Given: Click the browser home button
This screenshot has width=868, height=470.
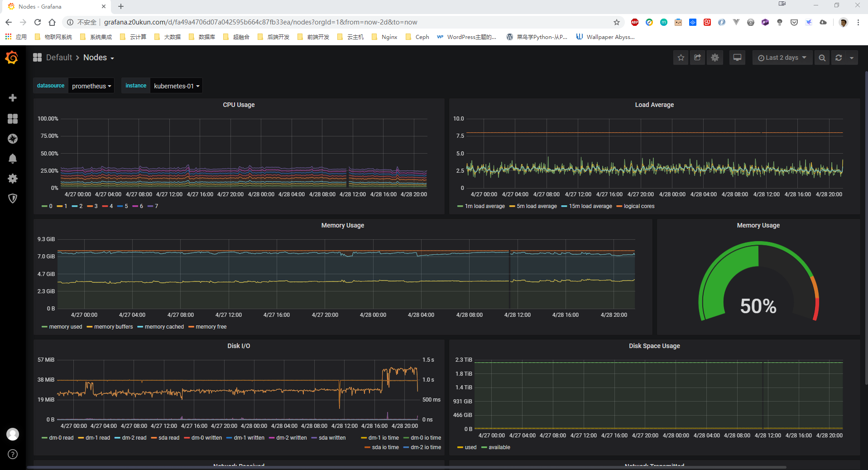Looking at the screenshot, I should pyautogui.click(x=52, y=22).
